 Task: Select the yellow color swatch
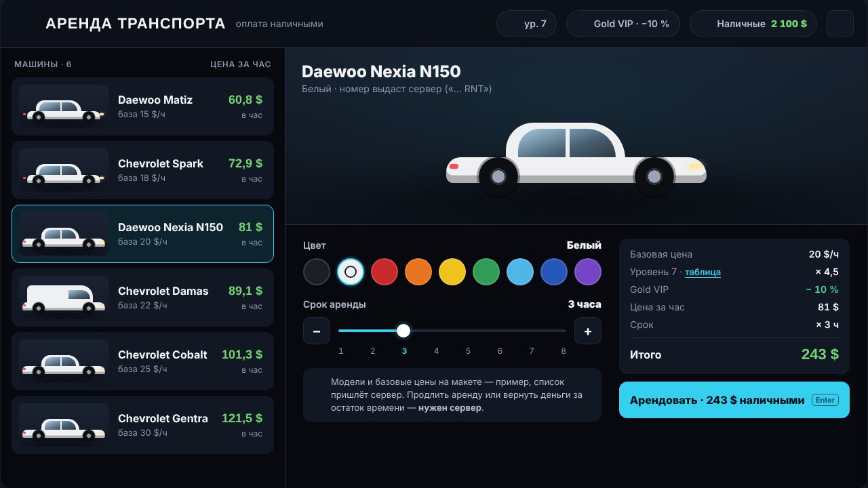coord(452,272)
